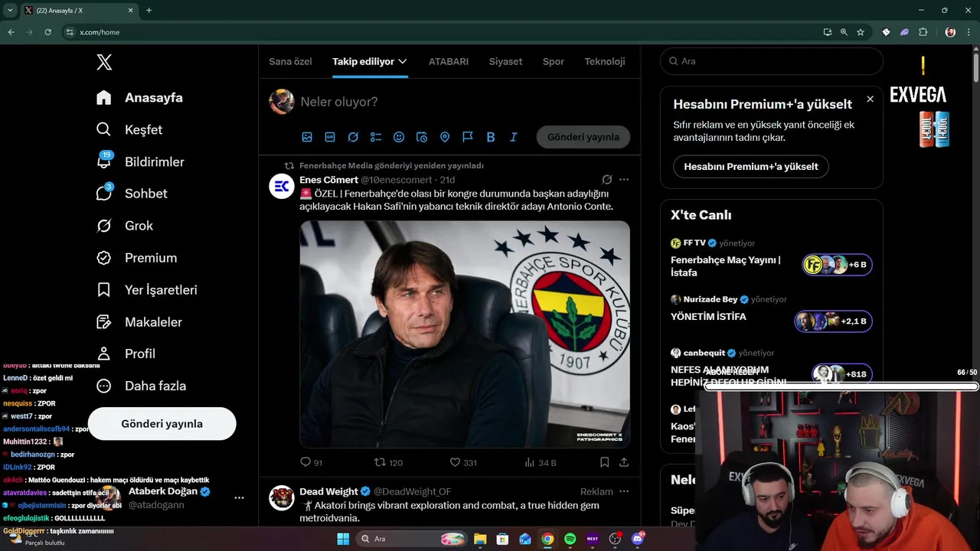Open a new browser tab

click(149, 10)
